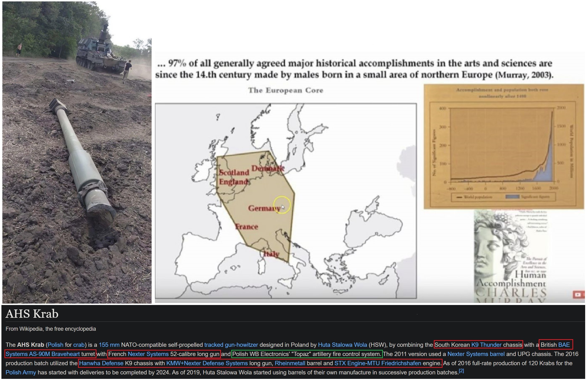Click the accomplishment and population chart

pyautogui.click(x=504, y=146)
